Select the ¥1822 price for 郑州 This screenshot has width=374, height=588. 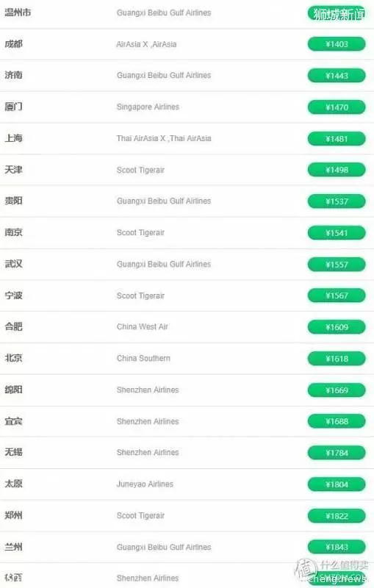pyautogui.click(x=337, y=516)
